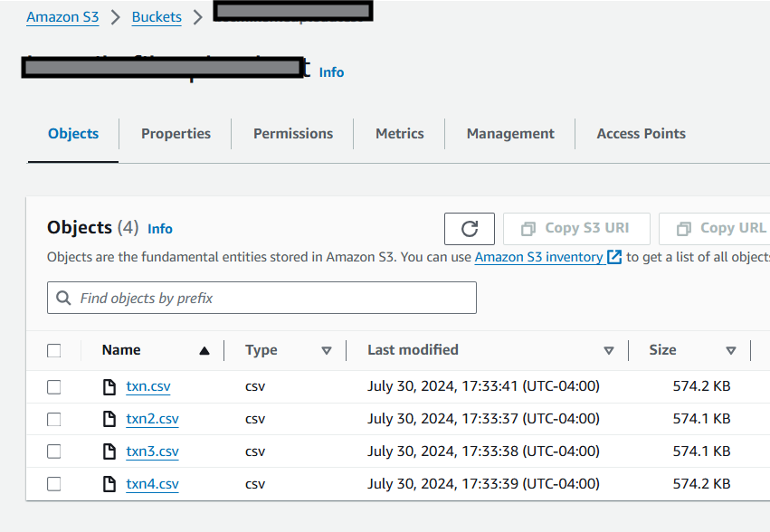Screen dimensions: 770x532
Task: Click the file icon beside txn4.csv
Action: 109,484
